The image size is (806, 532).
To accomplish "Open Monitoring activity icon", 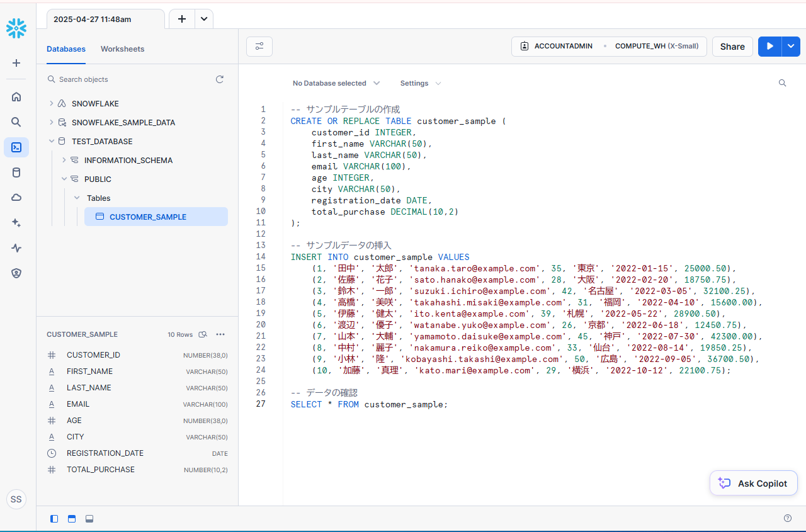I will [16, 248].
